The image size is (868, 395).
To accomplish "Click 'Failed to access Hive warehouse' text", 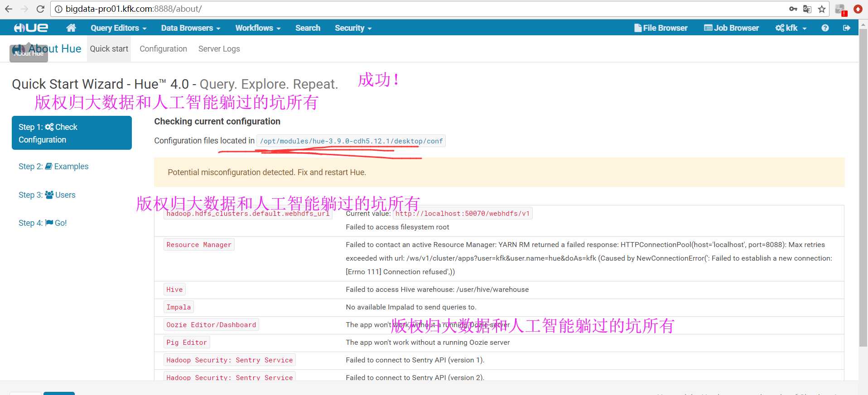I will point(437,290).
